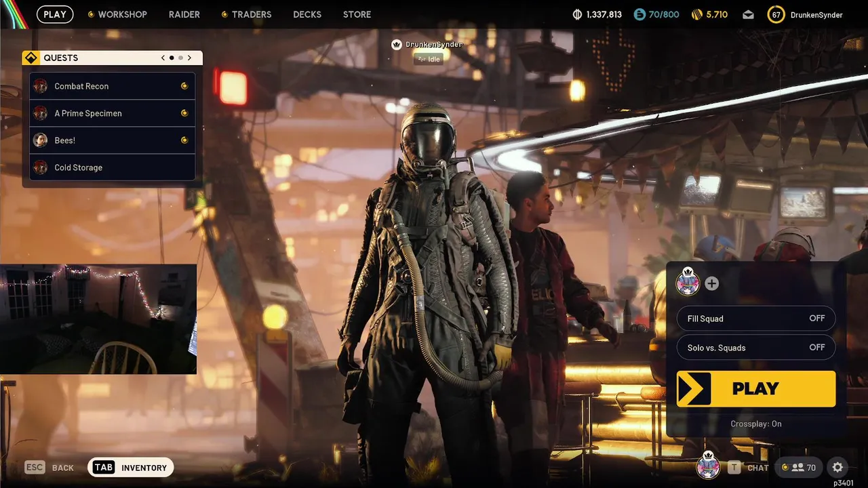Go to previous quests page arrow
The image size is (868, 488).
(163, 58)
